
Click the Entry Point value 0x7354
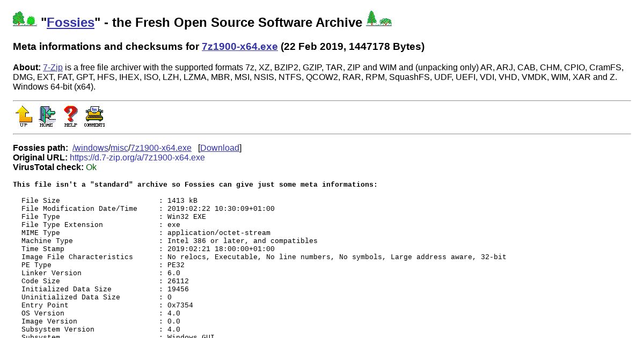180,305
